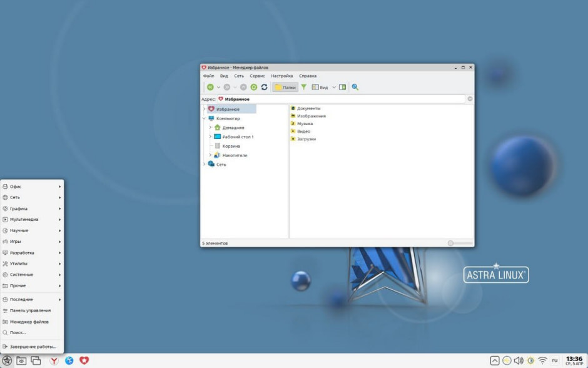Refresh the folder view with circular arrows icon
The image size is (588, 368).
(264, 87)
